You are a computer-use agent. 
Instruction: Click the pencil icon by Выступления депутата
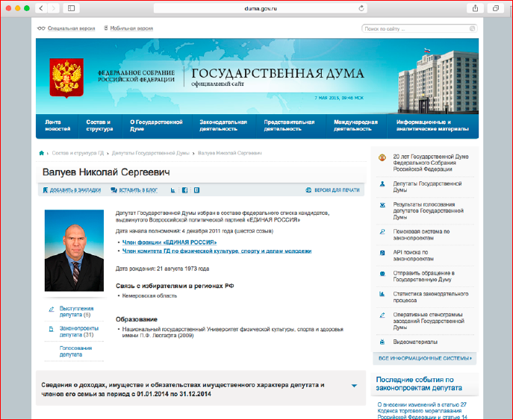[52, 309]
